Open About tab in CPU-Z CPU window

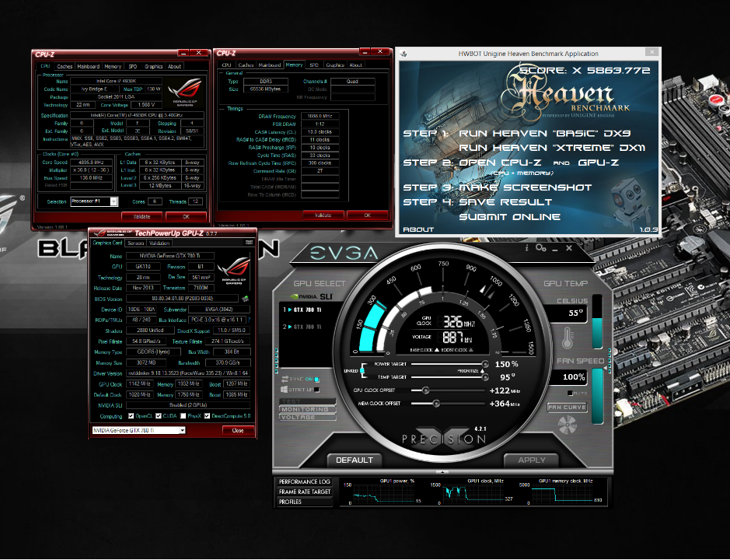(x=175, y=66)
